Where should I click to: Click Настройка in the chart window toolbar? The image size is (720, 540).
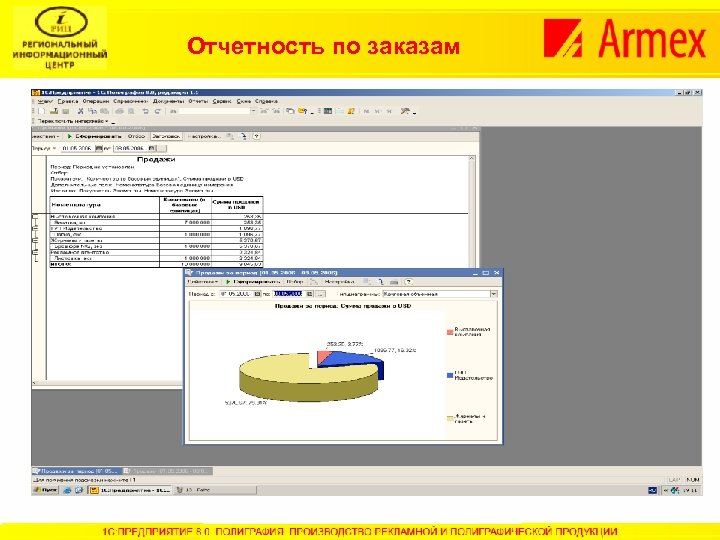[x=339, y=281]
